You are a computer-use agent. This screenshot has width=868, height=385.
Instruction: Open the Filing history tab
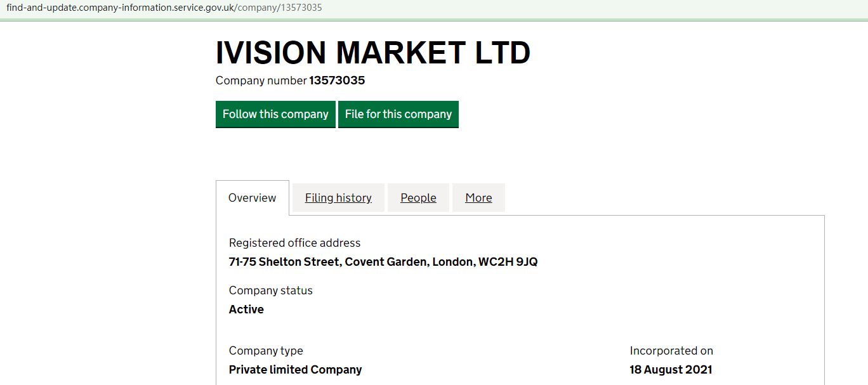pos(338,198)
